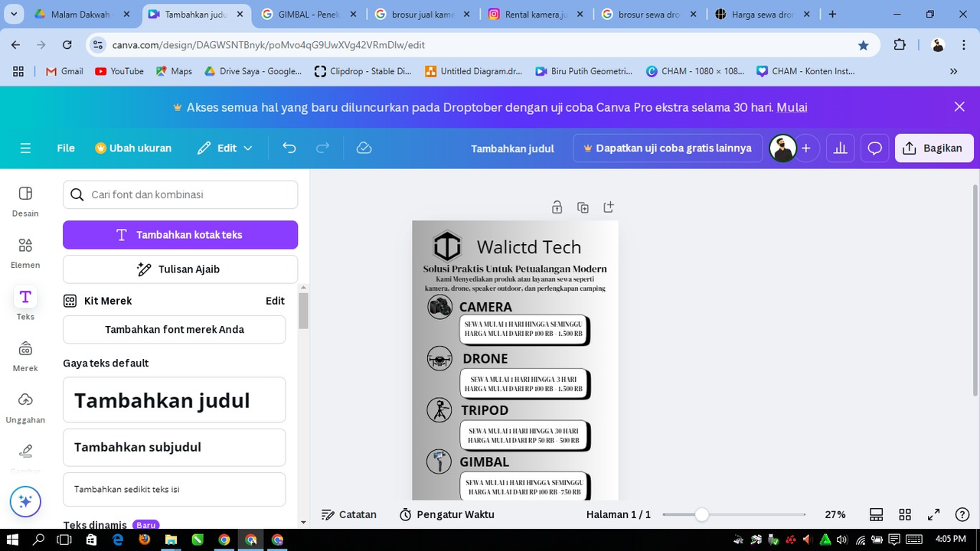Open the browser extensions puzzle icon
Image resolution: width=980 pixels, height=551 pixels.
click(x=900, y=45)
